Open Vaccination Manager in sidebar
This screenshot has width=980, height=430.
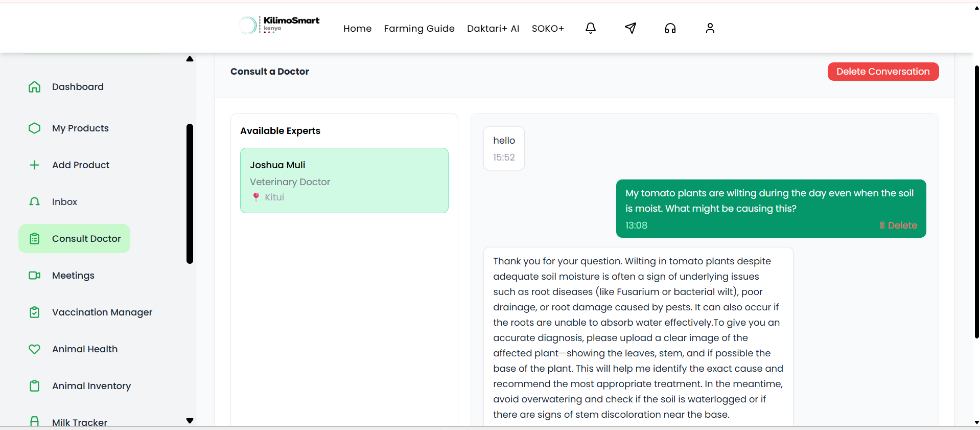tap(102, 312)
